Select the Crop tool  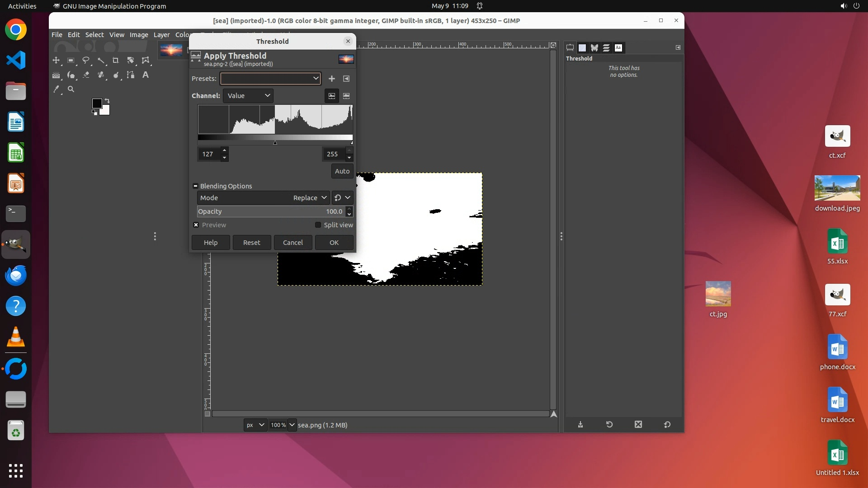click(x=115, y=60)
